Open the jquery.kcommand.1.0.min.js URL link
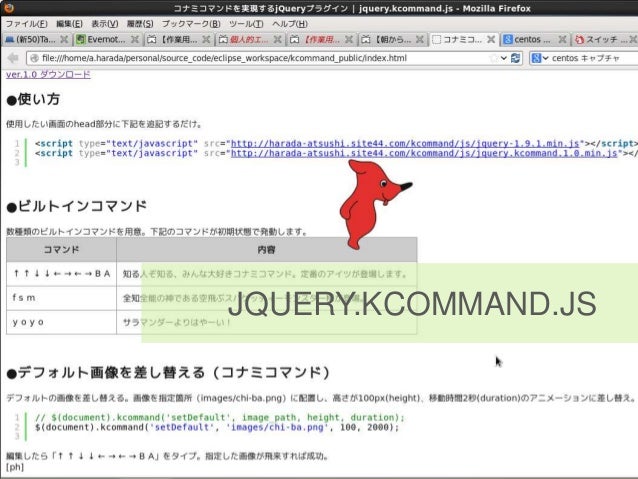638x479 pixels. pyautogui.click(x=424, y=153)
